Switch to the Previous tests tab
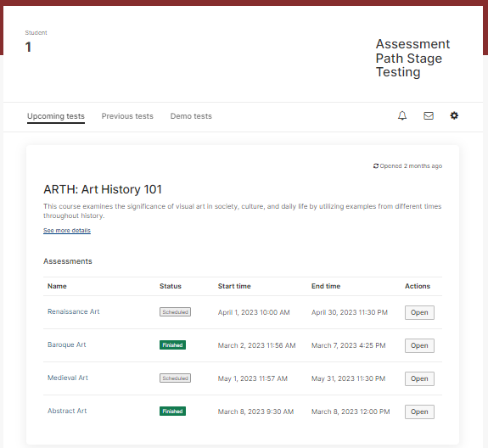The width and height of the screenshot is (488, 448). [x=127, y=116]
